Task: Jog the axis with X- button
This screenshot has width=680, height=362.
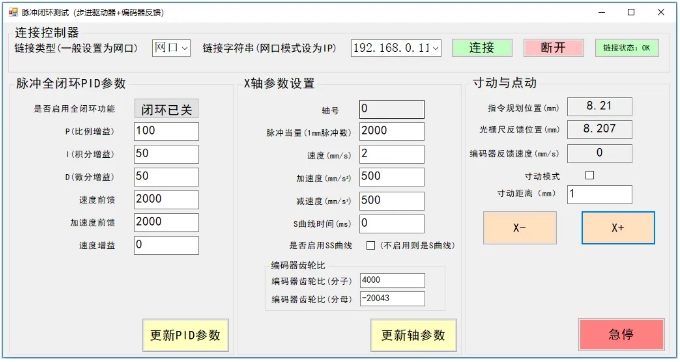Action: click(x=520, y=228)
